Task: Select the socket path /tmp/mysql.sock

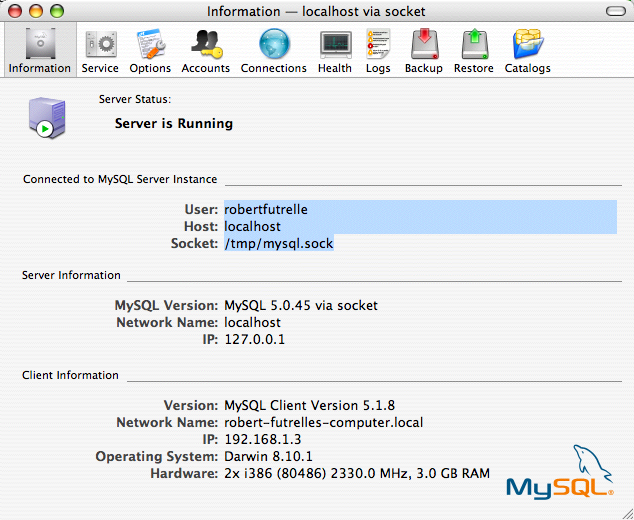Action: pyautogui.click(x=279, y=243)
